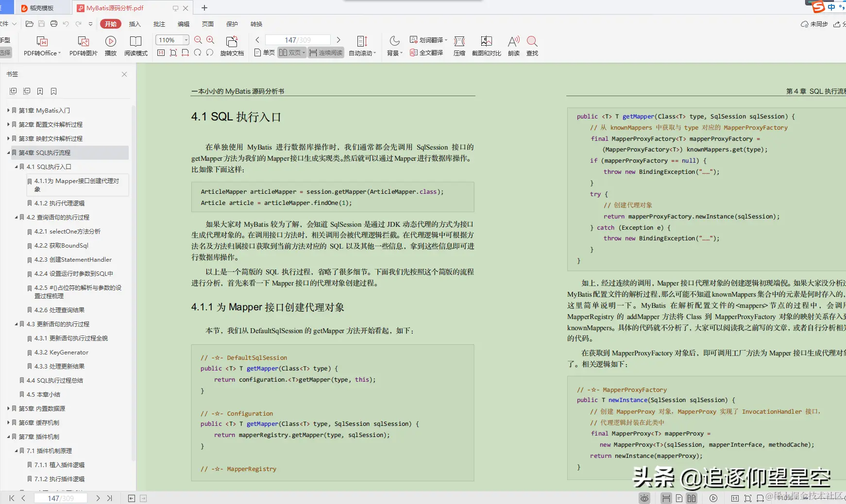Select single page view in status bar
The image size is (846, 504).
679,498
